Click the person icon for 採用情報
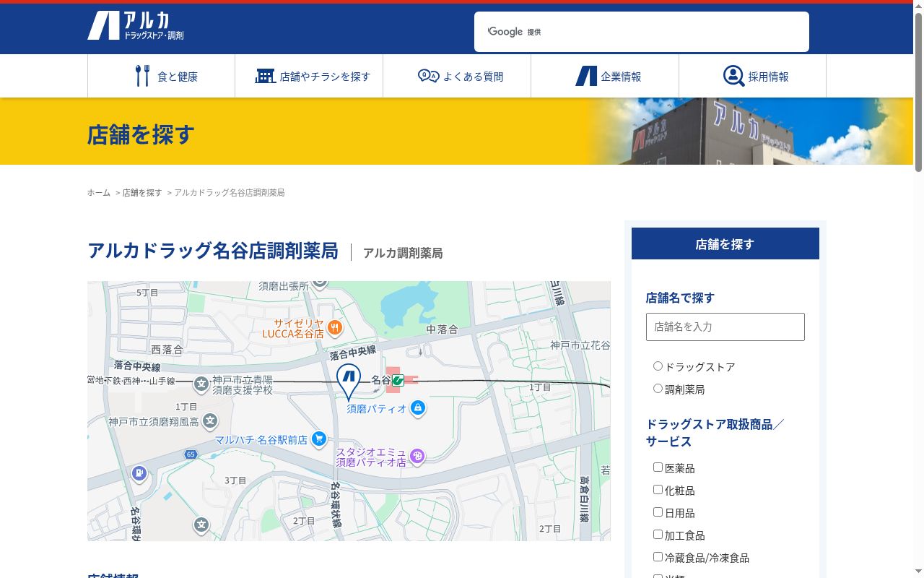Viewport: 924px width, 578px height. (733, 76)
